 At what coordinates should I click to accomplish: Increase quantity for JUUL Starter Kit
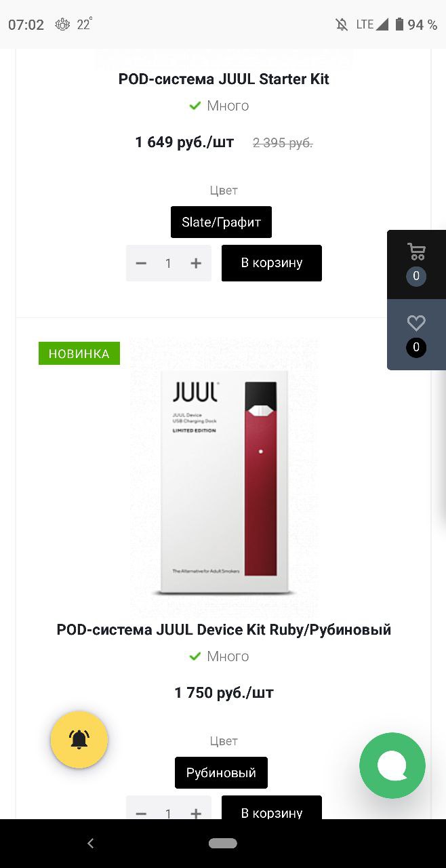(196, 263)
